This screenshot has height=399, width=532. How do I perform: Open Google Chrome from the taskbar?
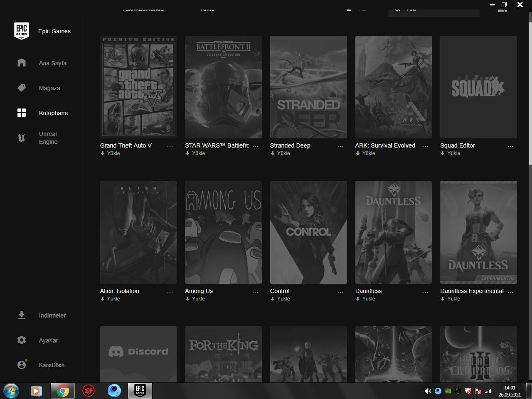[x=63, y=391]
